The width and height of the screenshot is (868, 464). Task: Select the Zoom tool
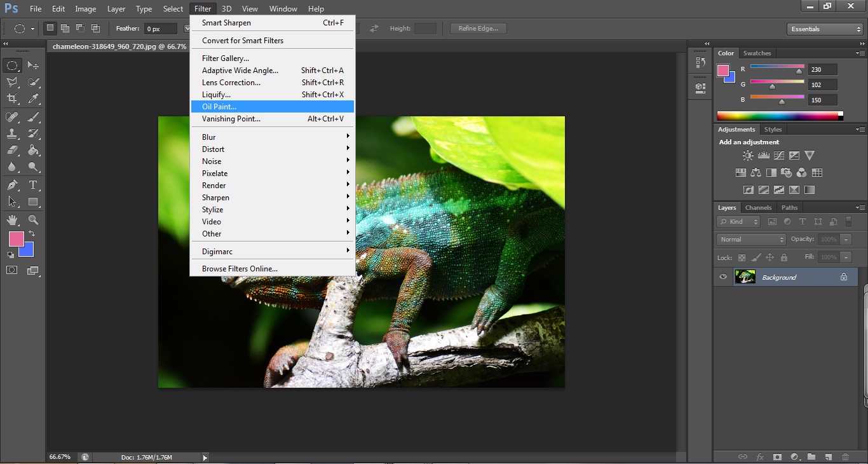click(x=33, y=220)
